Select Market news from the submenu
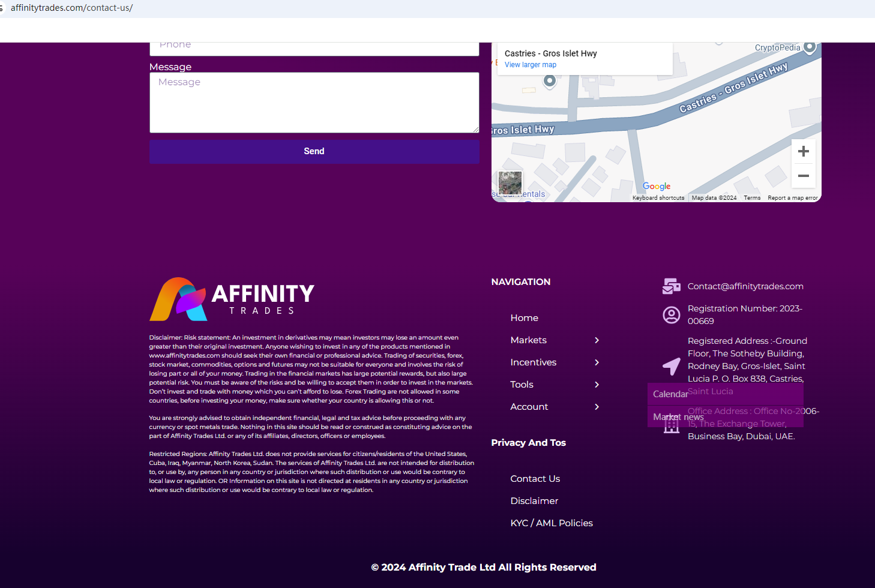The width and height of the screenshot is (875, 588). click(x=678, y=417)
